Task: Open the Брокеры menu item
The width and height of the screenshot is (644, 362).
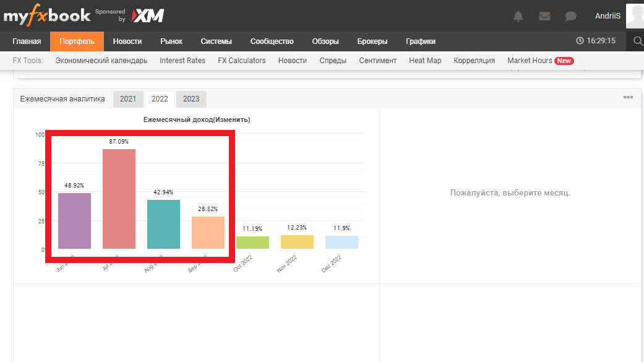Action: pos(372,41)
